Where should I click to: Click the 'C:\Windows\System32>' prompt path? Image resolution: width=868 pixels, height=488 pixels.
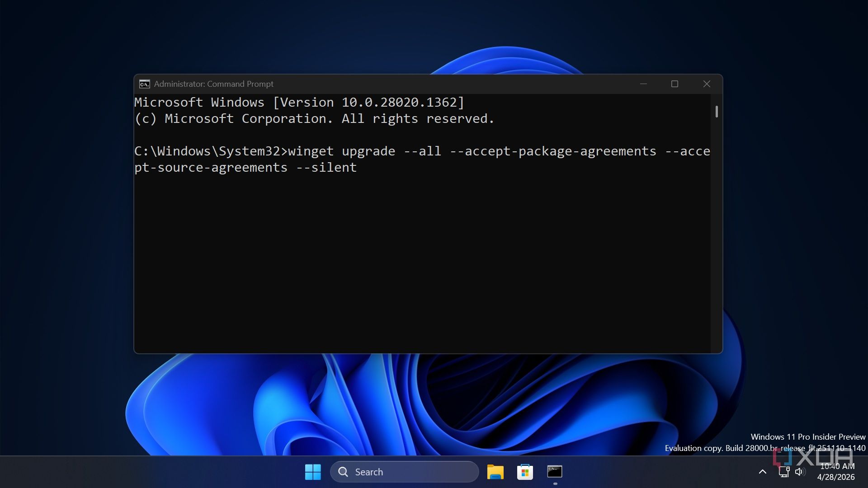(x=211, y=151)
